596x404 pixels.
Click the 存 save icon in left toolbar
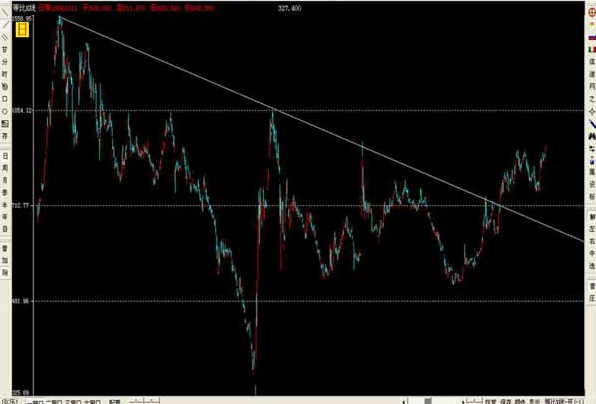pyautogui.click(x=5, y=136)
